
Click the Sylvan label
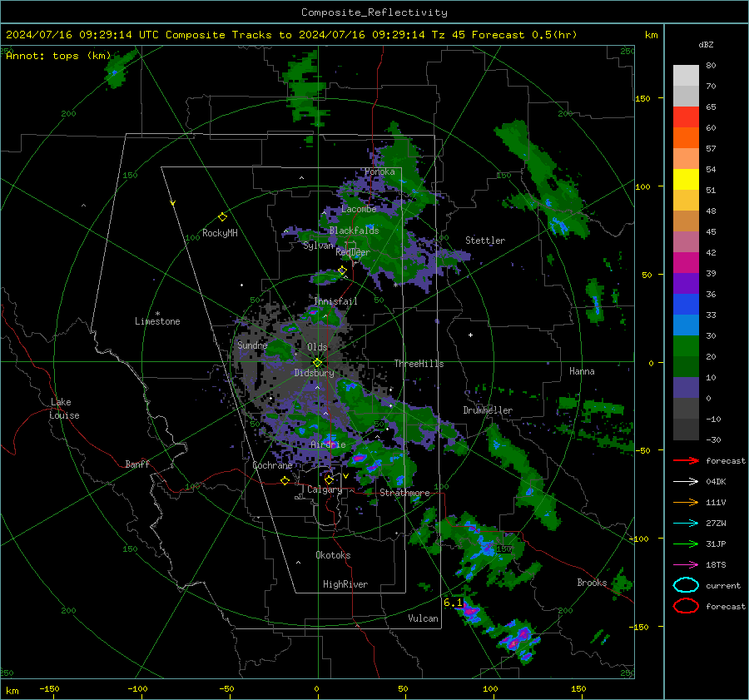coord(318,246)
